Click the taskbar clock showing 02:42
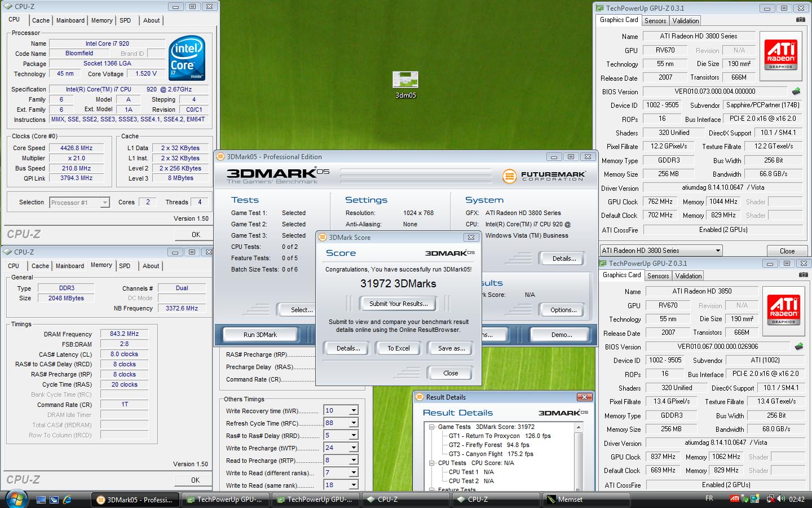The height and width of the screenshot is (508, 812). click(797, 500)
